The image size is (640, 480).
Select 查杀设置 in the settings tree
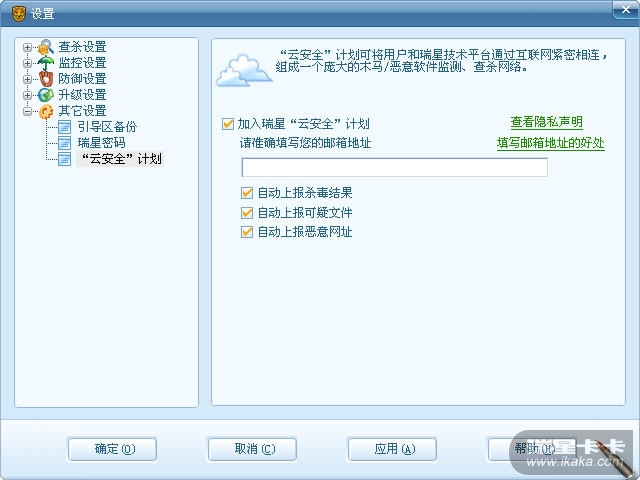pos(82,47)
